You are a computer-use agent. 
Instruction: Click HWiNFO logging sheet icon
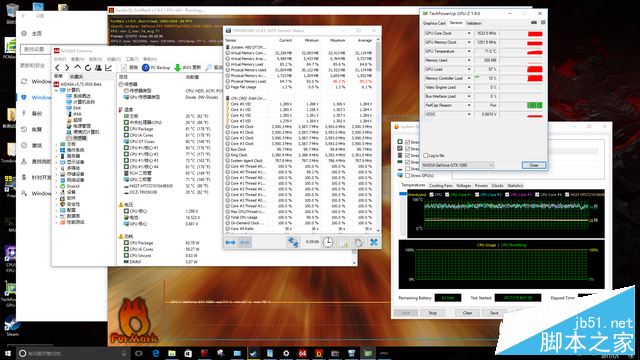[x=344, y=242]
